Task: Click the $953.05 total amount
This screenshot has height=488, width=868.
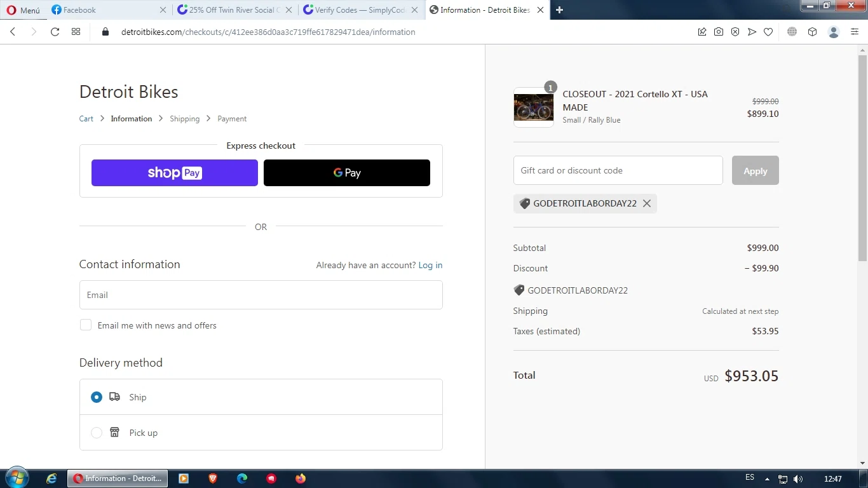Action: (751, 376)
